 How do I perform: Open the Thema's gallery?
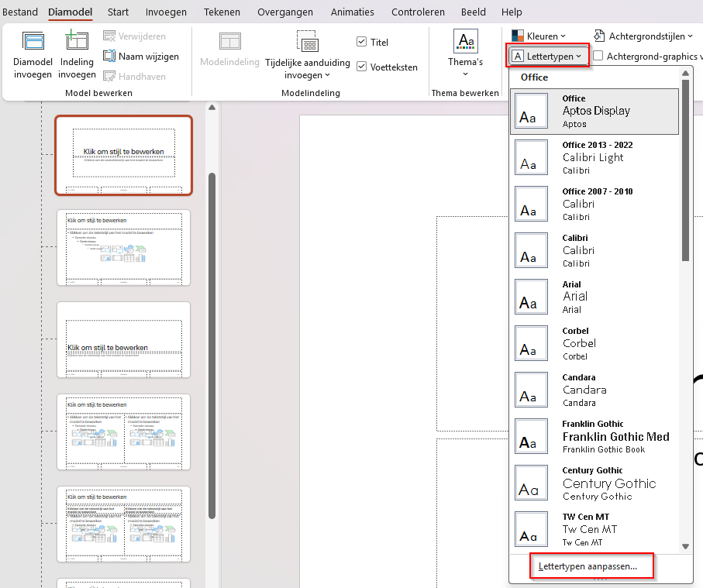(x=465, y=53)
